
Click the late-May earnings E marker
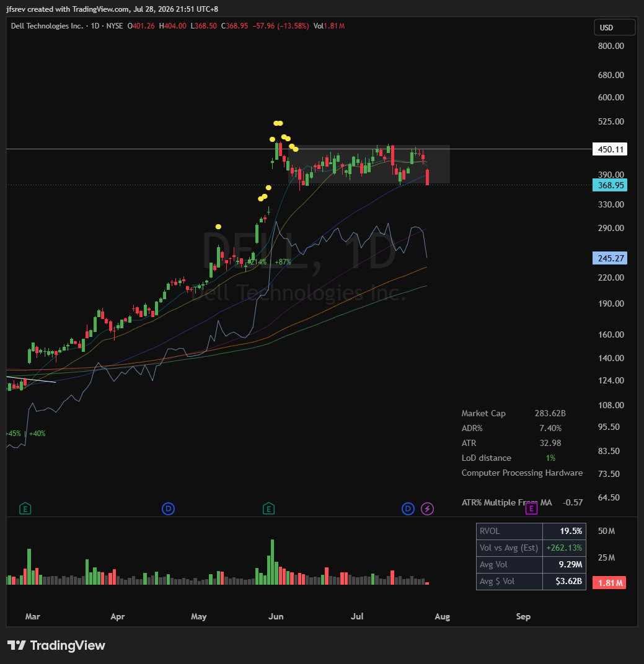point(268,509)
